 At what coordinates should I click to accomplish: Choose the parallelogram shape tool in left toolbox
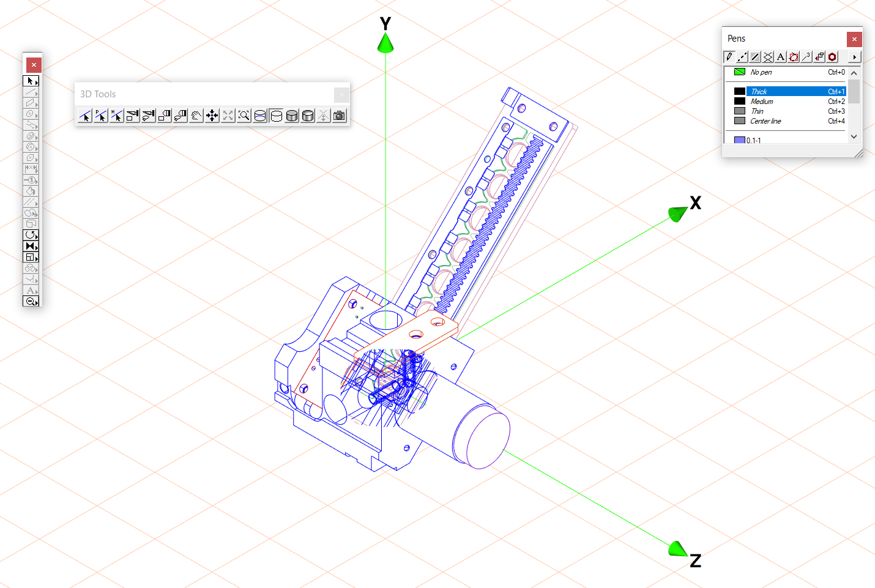coord(29,103)
